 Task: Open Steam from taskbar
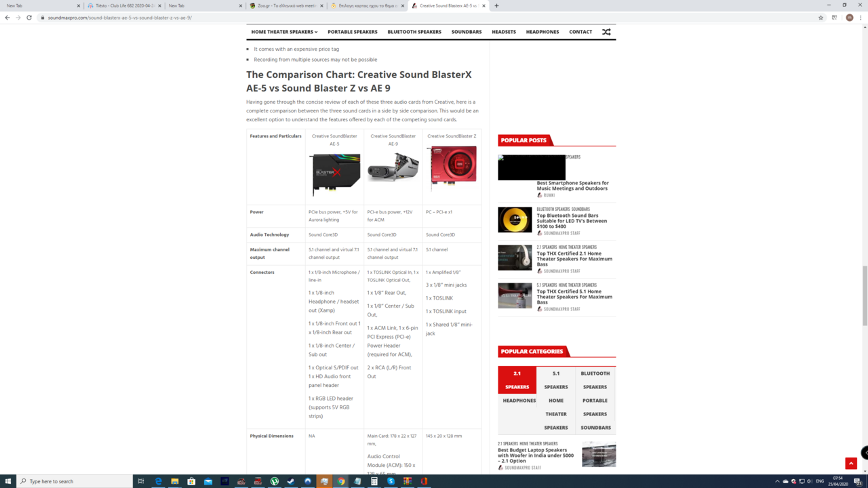291,481
